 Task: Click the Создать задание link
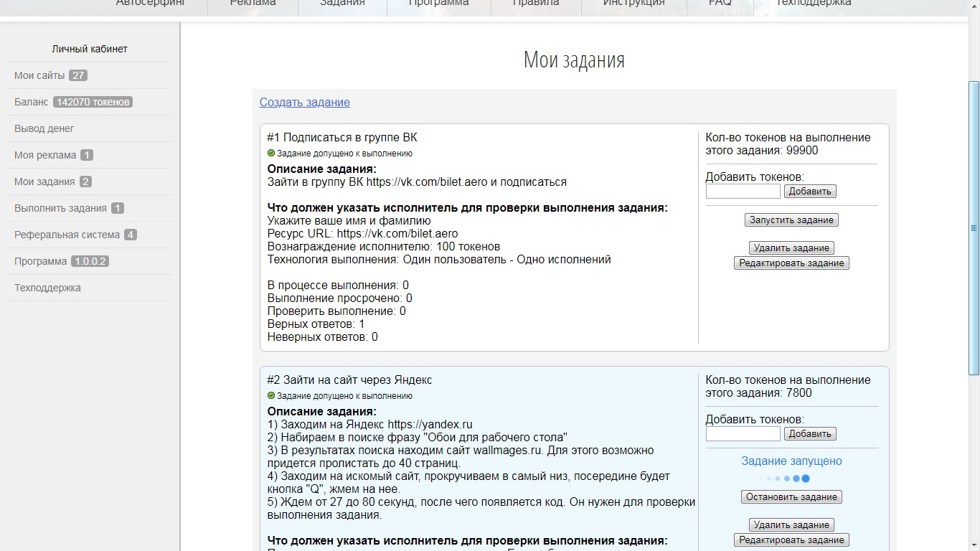pyautogui.click(x=305, y=102)
